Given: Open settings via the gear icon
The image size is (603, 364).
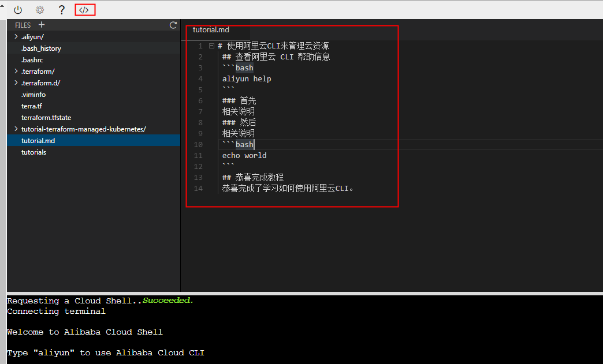Looking at the screenshot, I should (40, 10).
